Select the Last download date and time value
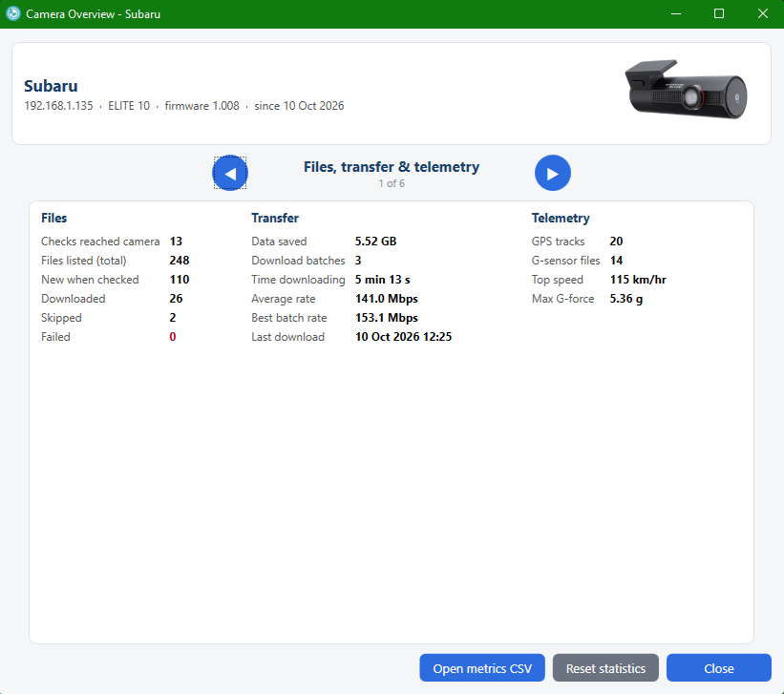This screenshot has width=784, height=694. (404, 337)
